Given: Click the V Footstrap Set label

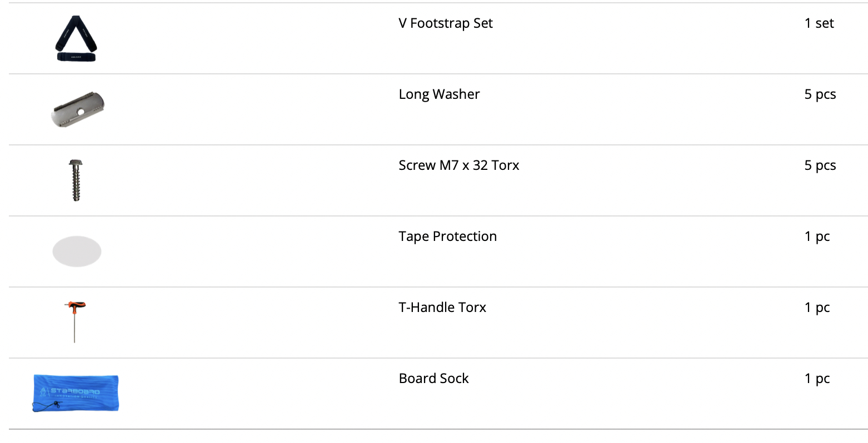Looking at the screenshot, I should pos(446,23).
